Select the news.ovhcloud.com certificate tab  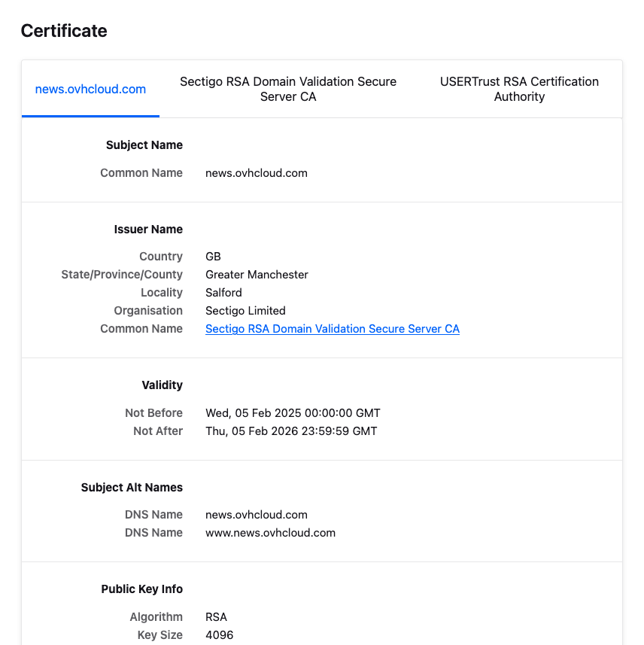pyautogui.click(x=90, y=89)
